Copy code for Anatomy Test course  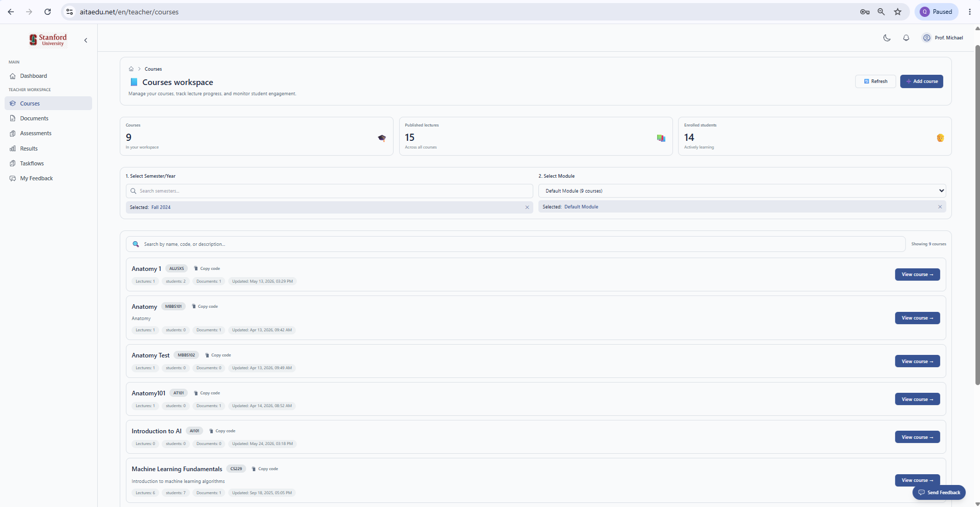pos(218,355)
